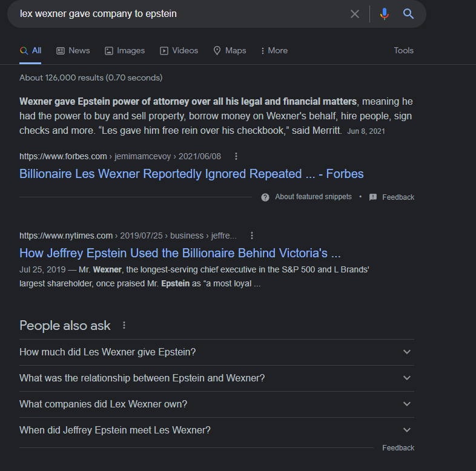Click the 'Jun 8, 2021' snippet date
This screenshot has width=476, height=471.
(x=366, y=131)
